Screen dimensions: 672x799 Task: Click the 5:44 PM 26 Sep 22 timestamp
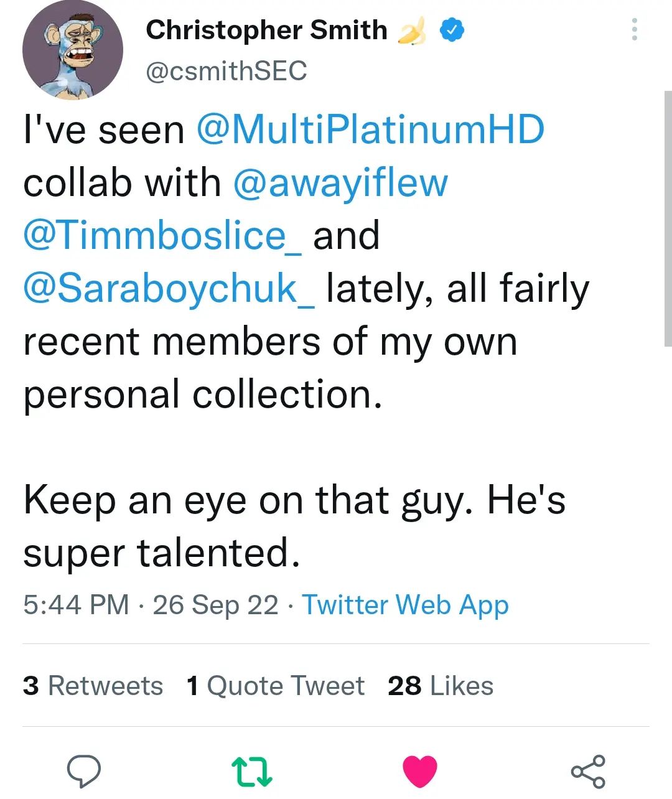tap(151, 605)
